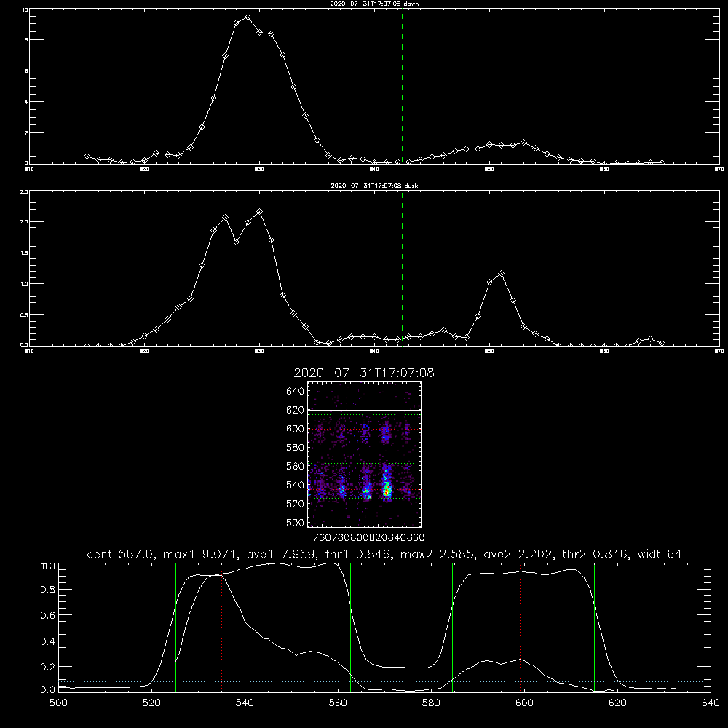Click the dip marker between dusk plot's twin peaks
Image resolution: width=728 pixels, height=728 pixels.
[x=237, y=242]
